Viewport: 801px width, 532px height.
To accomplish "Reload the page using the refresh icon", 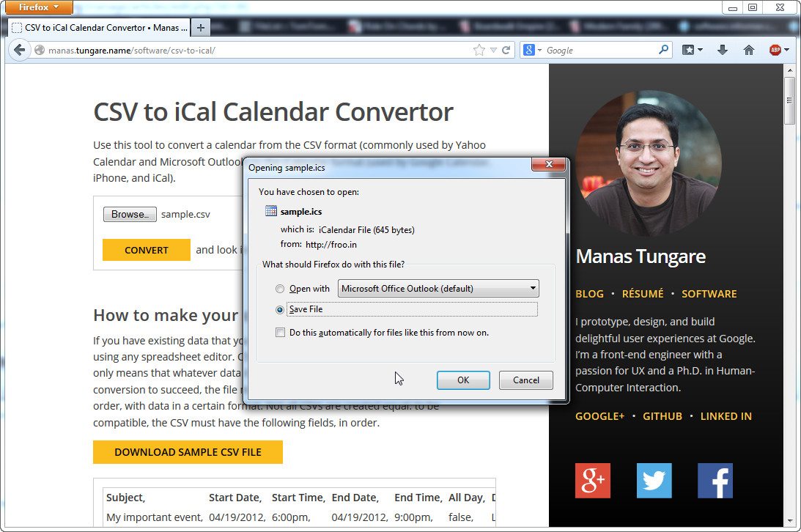I will pyautogui.click(x=506, y=50).
